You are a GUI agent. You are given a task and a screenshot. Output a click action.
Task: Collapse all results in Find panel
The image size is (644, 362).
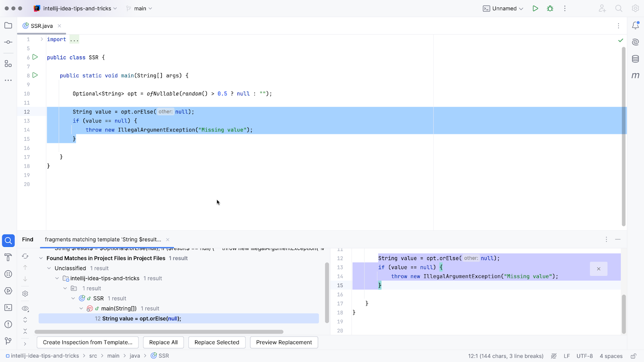click(25, 331)
